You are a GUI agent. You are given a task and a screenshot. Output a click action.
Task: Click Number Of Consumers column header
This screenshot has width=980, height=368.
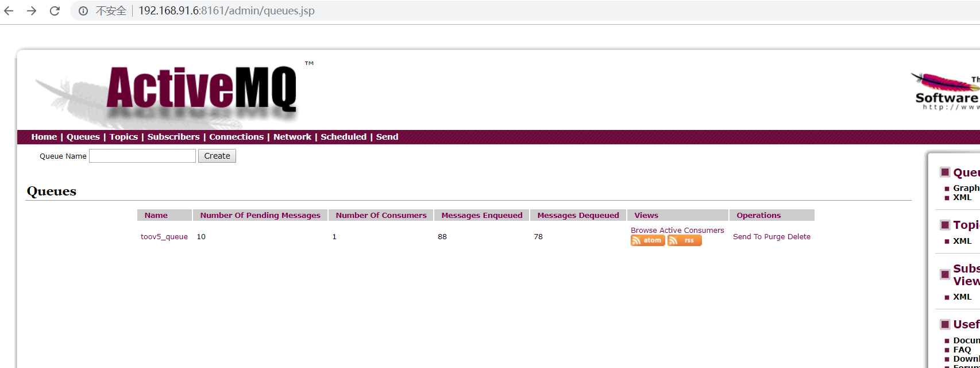click(381, 216)
